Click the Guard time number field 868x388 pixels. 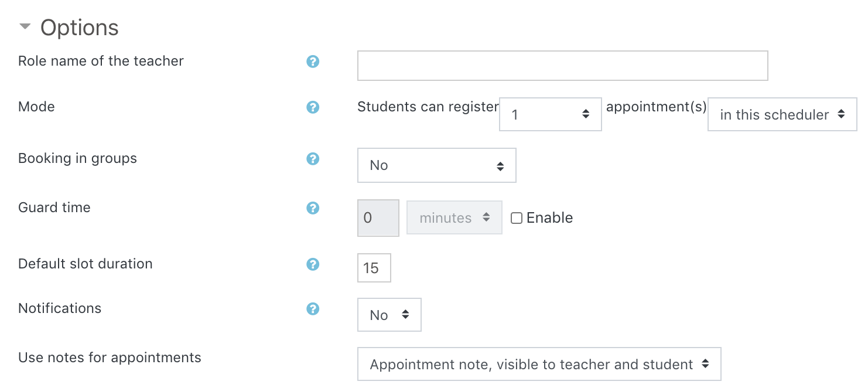tap(378, 218)
